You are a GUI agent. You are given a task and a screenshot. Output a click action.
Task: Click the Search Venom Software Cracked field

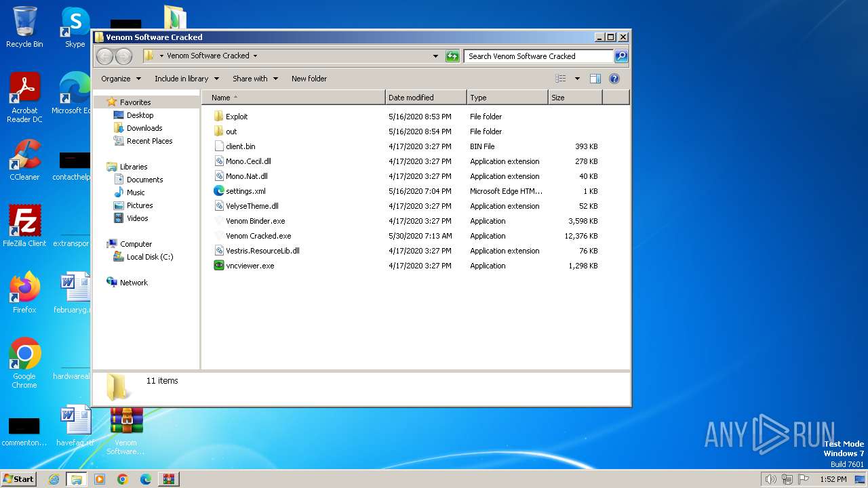[539, 56]
